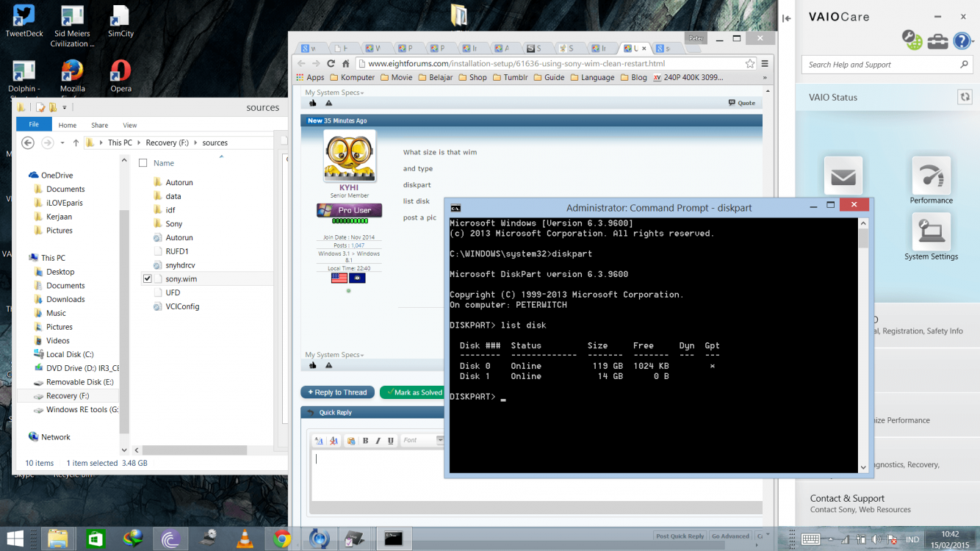Toggle bold in Quick Reply editor

[x=365, y=441]
